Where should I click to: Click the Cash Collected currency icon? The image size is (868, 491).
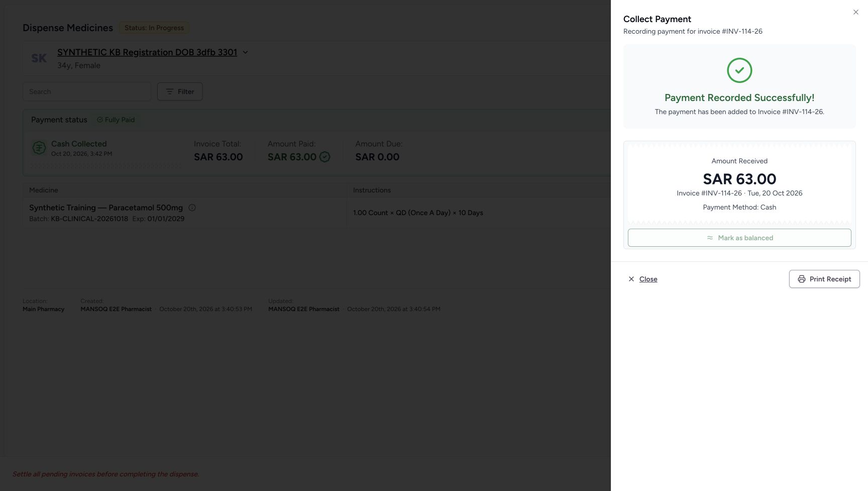click(39, 148)
